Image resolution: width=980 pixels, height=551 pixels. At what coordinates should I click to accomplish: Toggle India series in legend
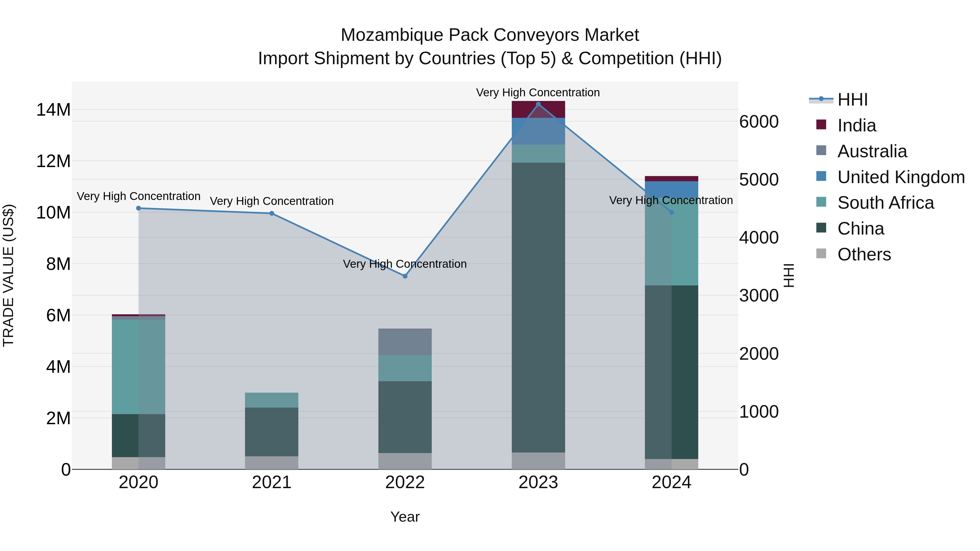tap(846, 125)
